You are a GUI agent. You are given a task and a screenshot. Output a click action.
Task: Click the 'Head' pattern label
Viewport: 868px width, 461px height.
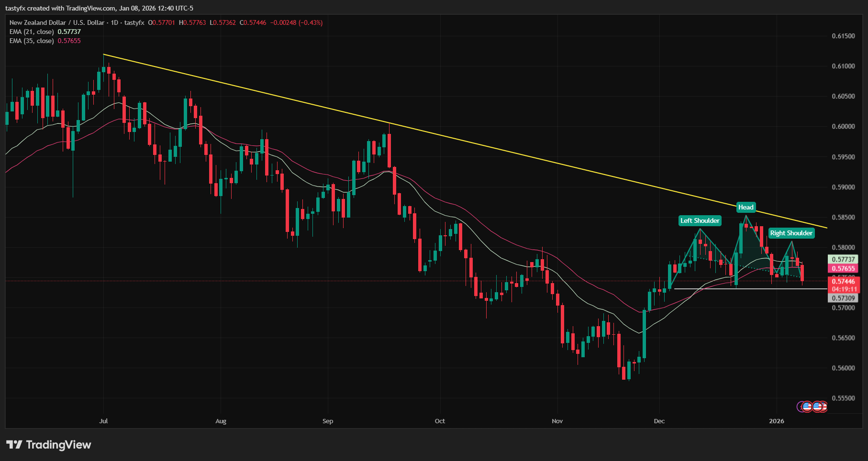[x=746, y=207]
